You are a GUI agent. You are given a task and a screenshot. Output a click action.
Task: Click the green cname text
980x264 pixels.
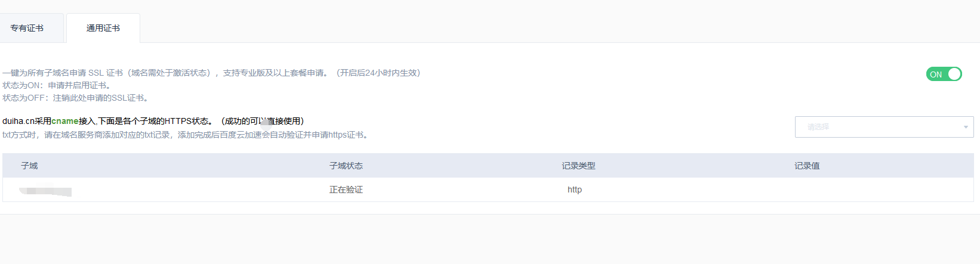tap(65, 121)
